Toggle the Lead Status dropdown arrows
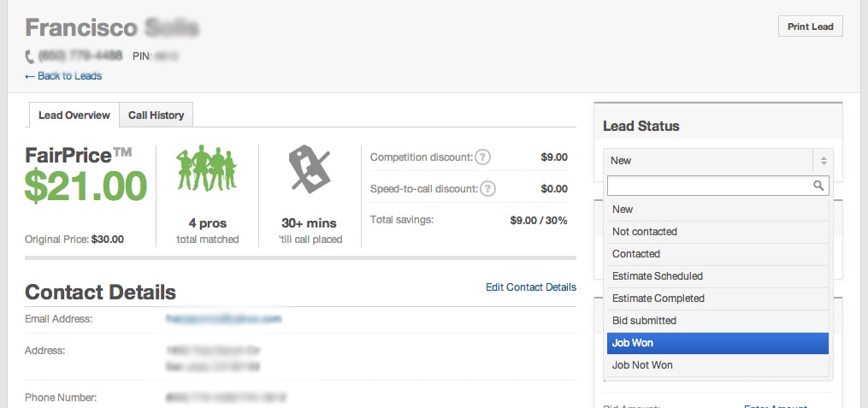 click(824, 161)
